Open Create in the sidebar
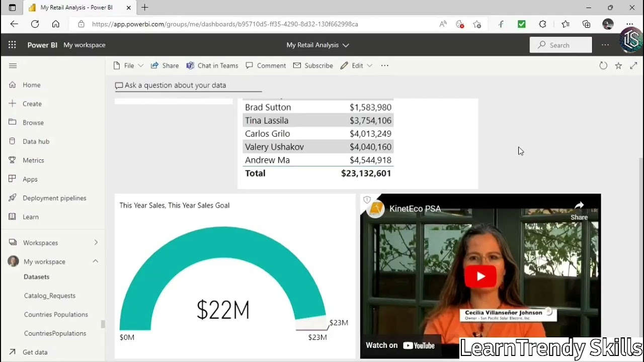 pos(32,104)
